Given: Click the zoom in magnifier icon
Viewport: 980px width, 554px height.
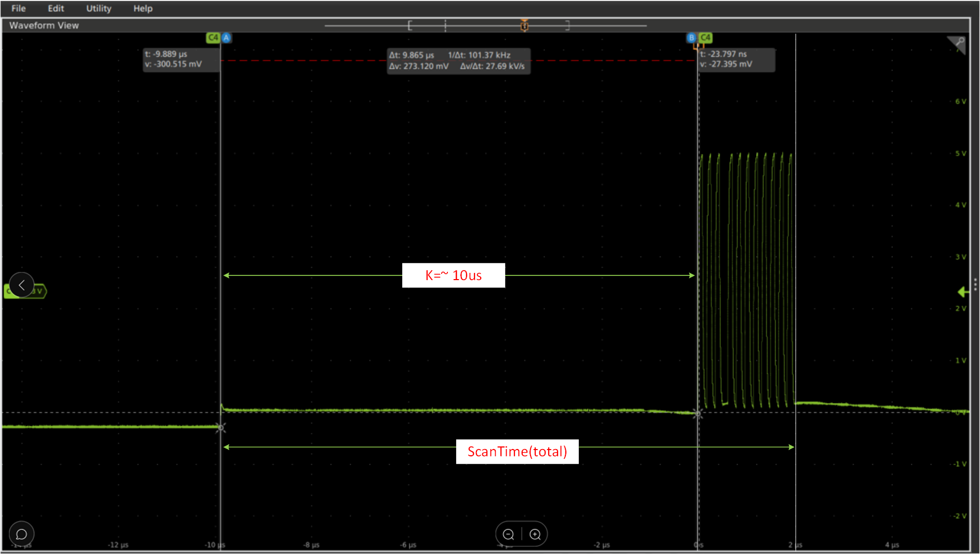Looking at the screenshot, I should 535,534.
